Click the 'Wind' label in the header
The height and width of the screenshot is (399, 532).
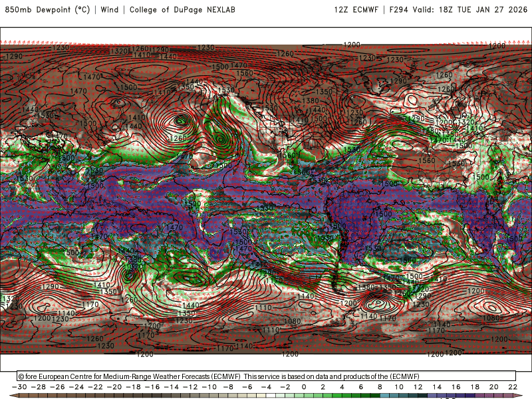click(109, 9)
